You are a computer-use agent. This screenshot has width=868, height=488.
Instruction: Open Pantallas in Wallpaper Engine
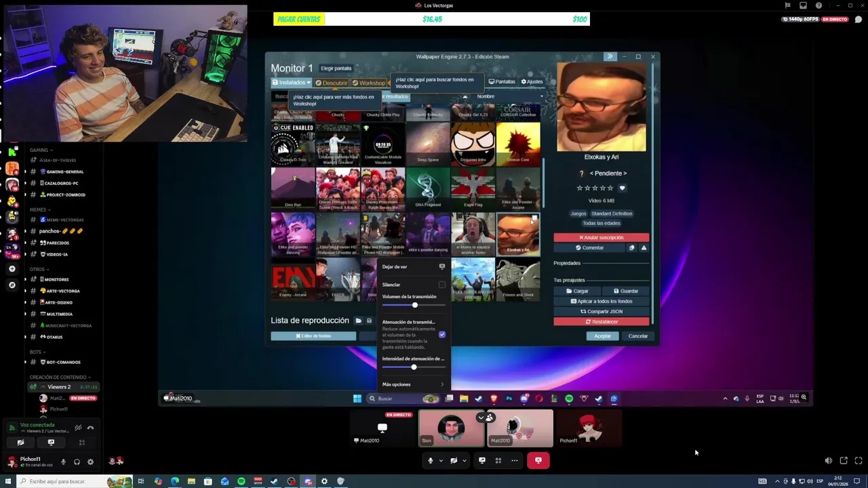502,81
